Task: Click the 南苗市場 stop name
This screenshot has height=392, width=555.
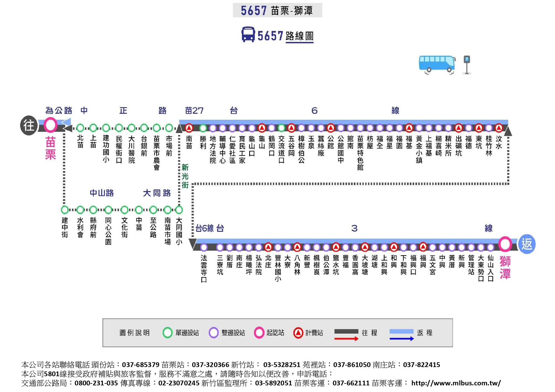Action: (x=168, y=231)
